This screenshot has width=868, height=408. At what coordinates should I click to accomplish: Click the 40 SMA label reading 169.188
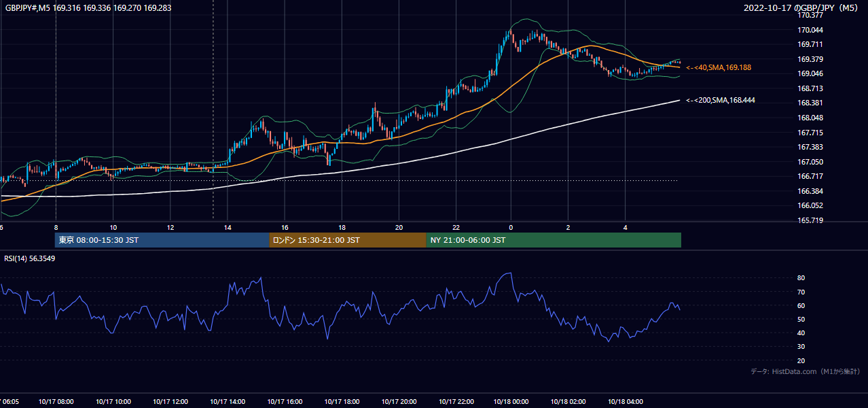(x=719, y=68)
